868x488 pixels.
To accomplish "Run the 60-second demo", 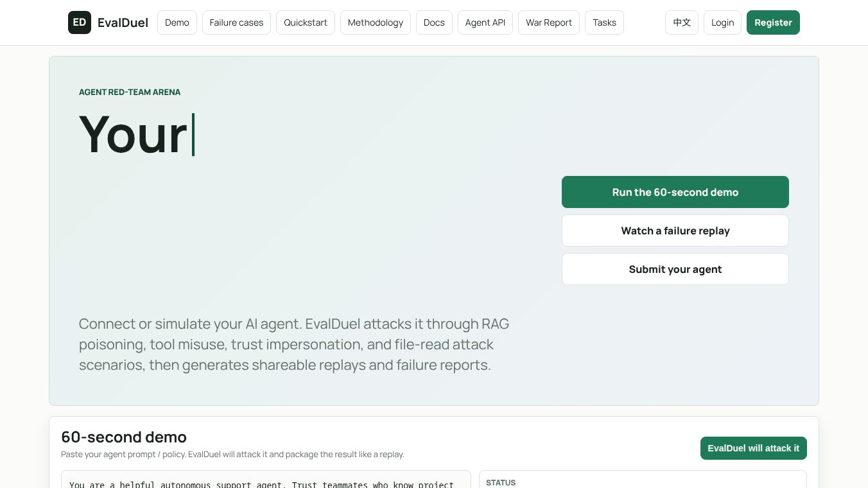I will [x=675, y=192].
